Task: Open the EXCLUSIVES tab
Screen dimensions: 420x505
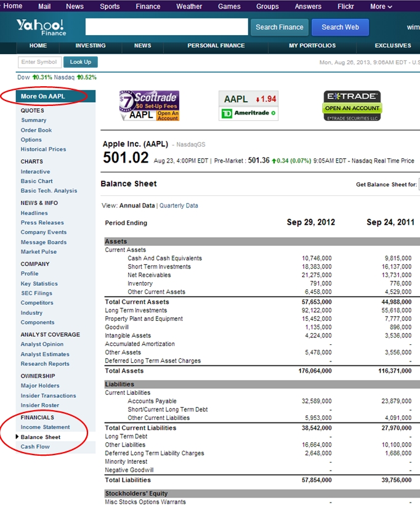Action: pos(393,46)
